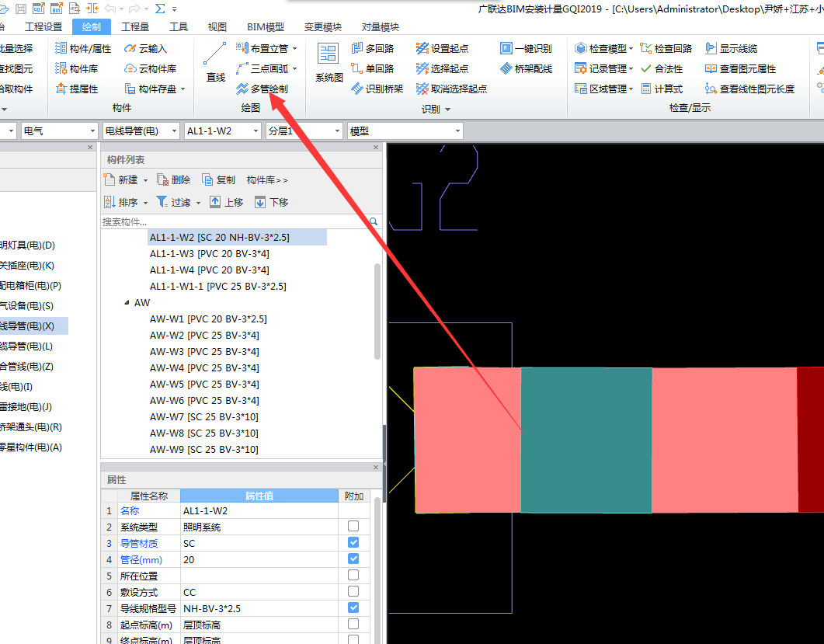Viewport: 824px width, 644px height.
Task: Open the 分层1 layer dropdown
Action: (304, 131)
